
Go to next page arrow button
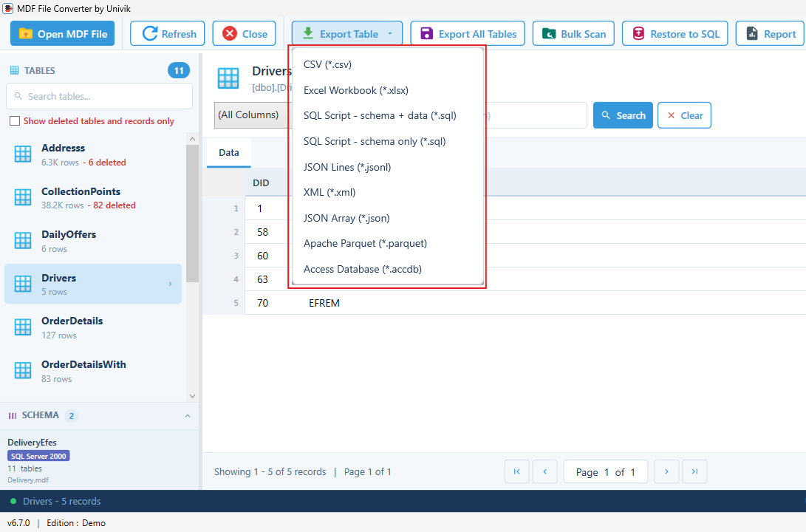point(666,471)
